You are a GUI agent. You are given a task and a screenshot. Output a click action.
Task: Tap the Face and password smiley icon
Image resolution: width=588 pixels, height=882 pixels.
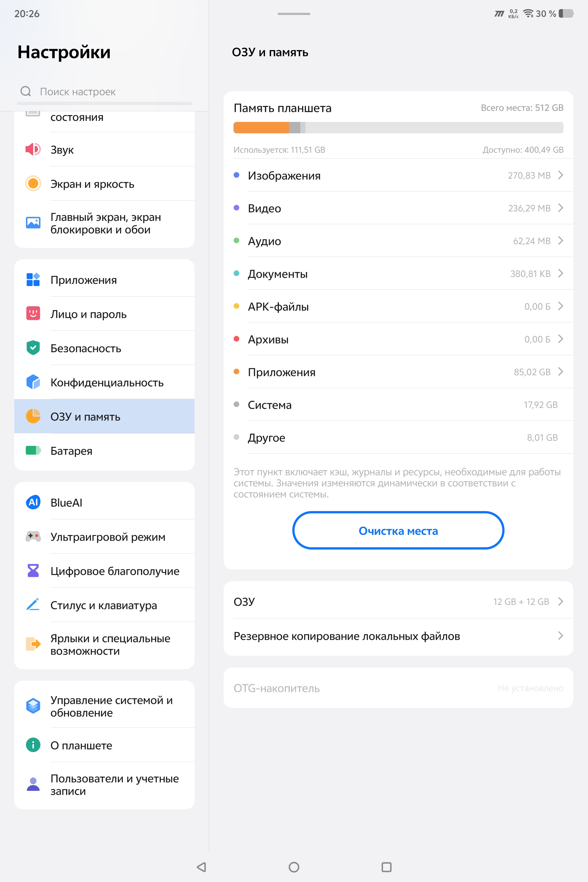tap(33, 313)
